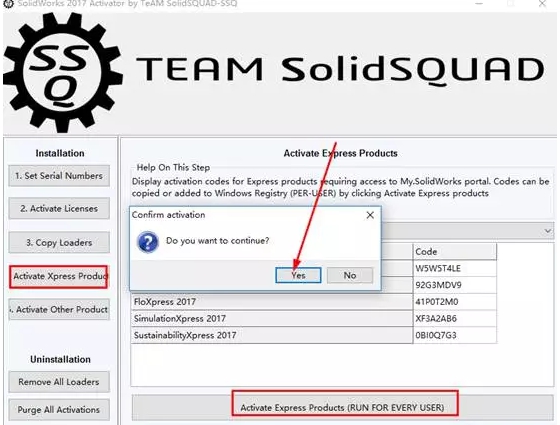The image size is (560, 425).
Task: Close the Confirm activation dialog
Action: [x=370, y=215]
